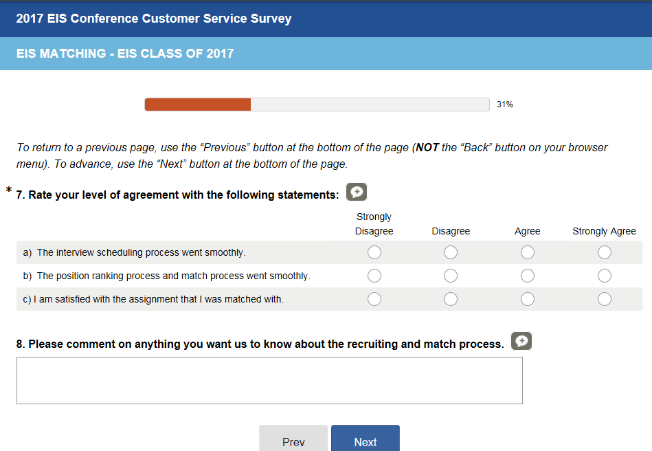Mark Disagree for assignment satisfaction statement
The image size is (652, 451).
[450, 299]
